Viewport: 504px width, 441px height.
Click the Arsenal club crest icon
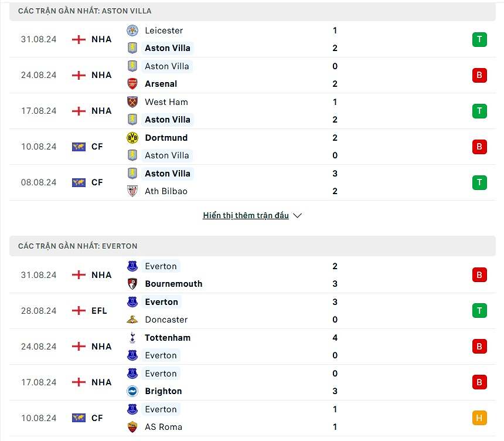pyautogui.click(x=132, y=84)
